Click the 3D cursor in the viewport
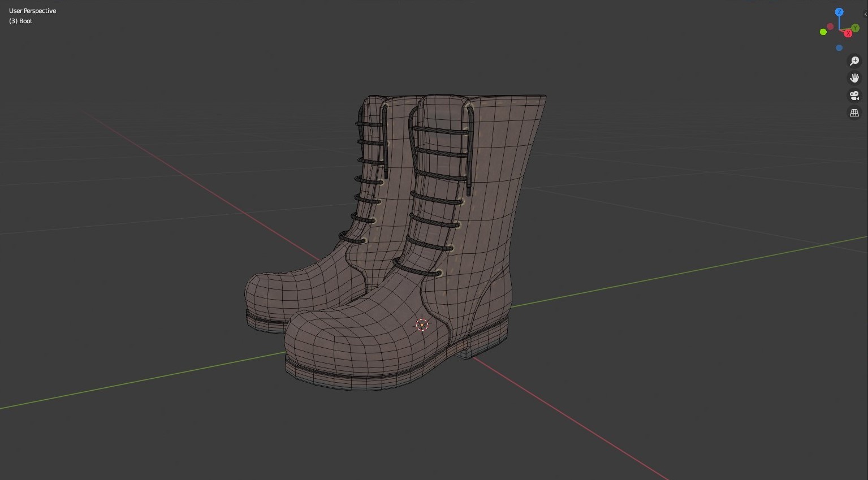The width and height of the screenshot is (868, 480). coord(422,325)
